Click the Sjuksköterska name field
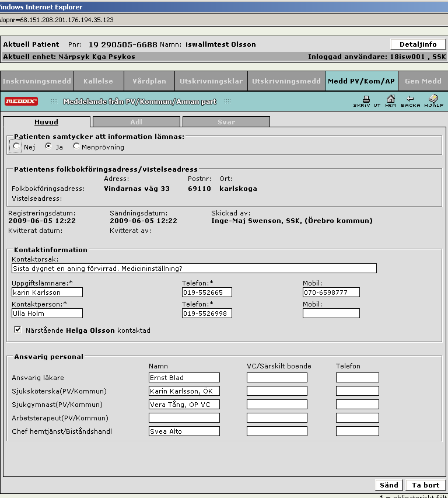This screenshot has height=498, width=448. click(184, 391)
